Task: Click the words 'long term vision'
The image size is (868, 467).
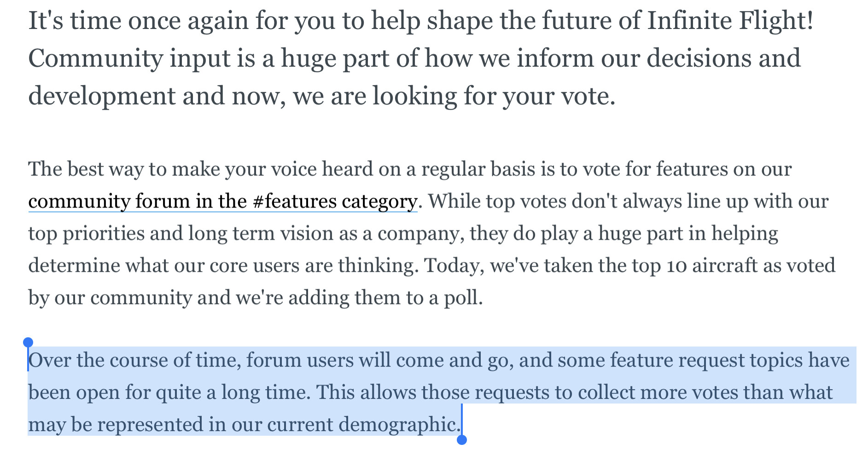Action: [261, 234]
